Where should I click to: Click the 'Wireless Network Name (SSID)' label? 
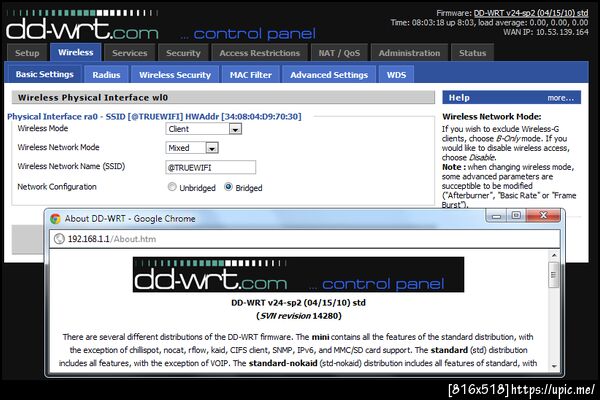(71, 167)
